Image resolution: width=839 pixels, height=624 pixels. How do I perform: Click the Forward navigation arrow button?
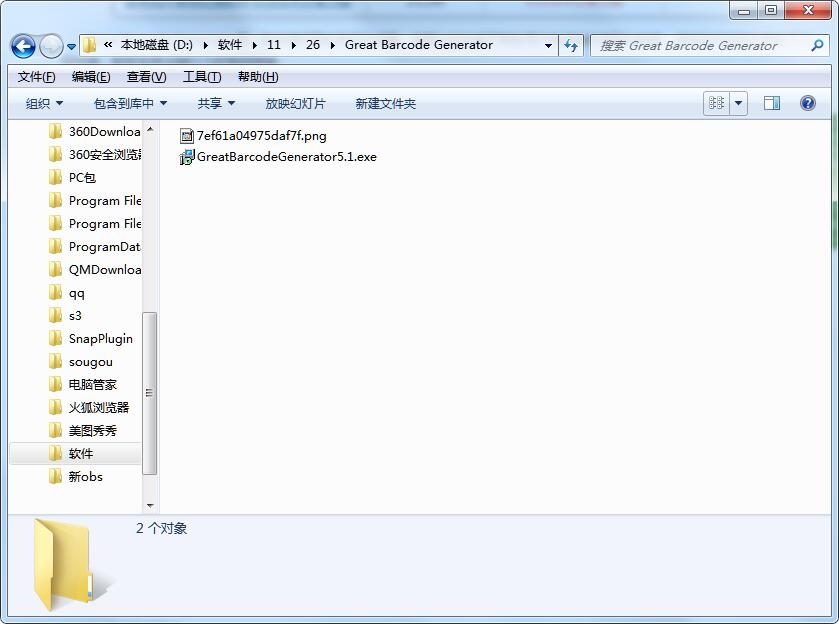tap(51, 46)
